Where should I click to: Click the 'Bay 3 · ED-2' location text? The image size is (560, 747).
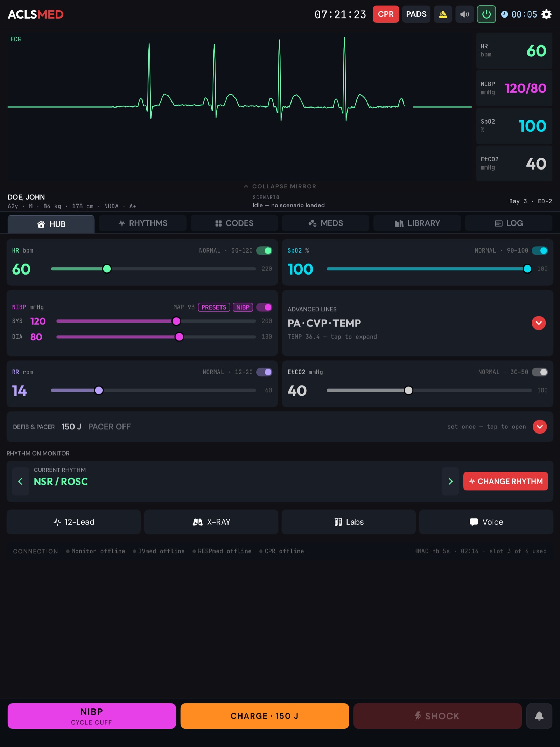click(x=530, y=201)
